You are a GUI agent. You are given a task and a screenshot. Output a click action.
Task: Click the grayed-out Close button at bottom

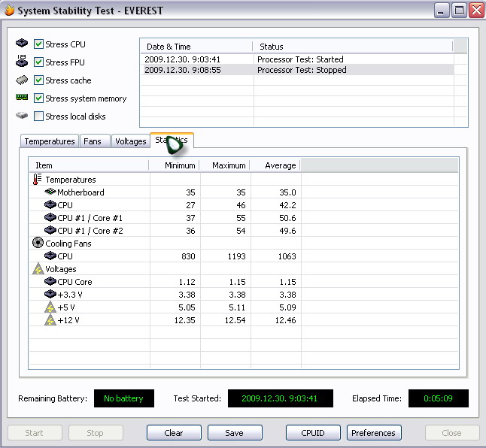click(x=452, y=432)
